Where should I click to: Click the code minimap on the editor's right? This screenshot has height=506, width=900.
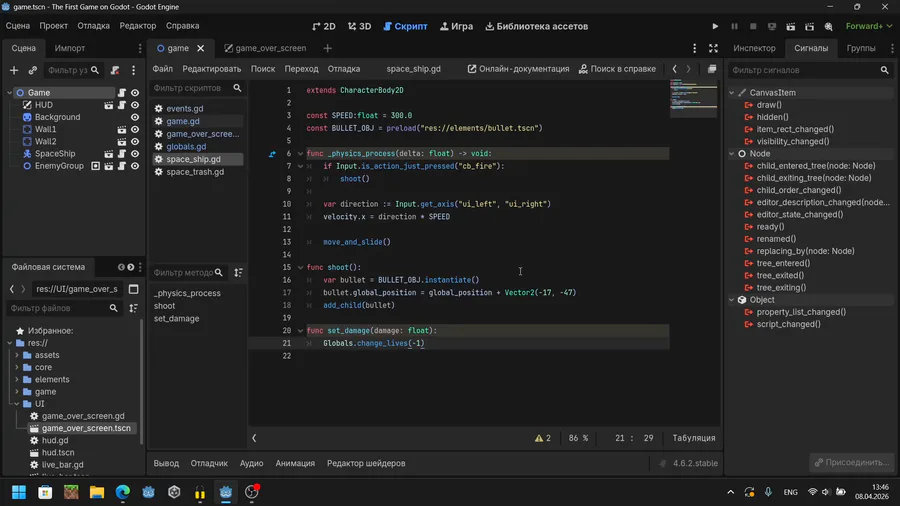693,98
